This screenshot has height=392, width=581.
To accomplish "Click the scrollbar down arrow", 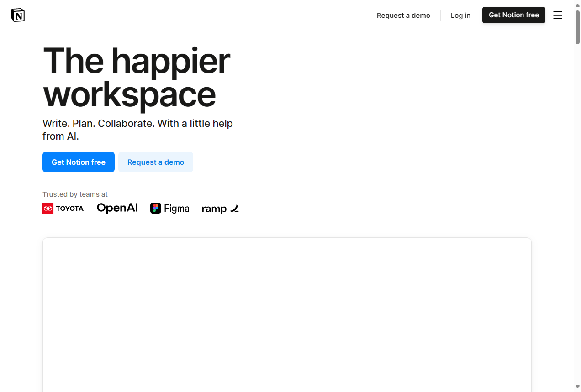I will (577, 387).
